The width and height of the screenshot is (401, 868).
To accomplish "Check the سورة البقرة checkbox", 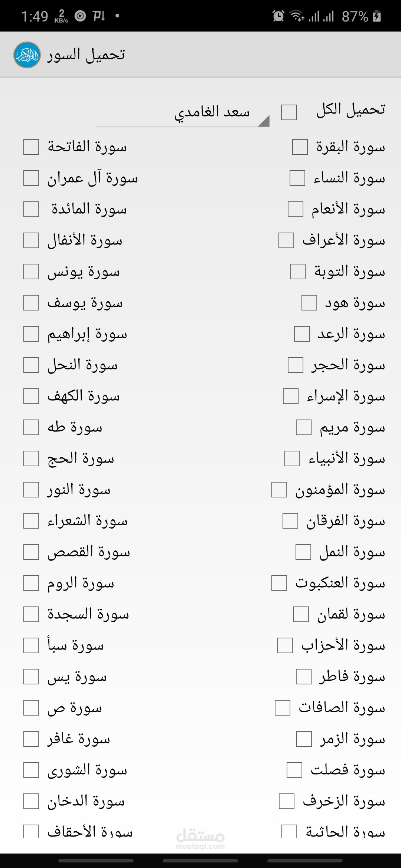I will 300,147.
